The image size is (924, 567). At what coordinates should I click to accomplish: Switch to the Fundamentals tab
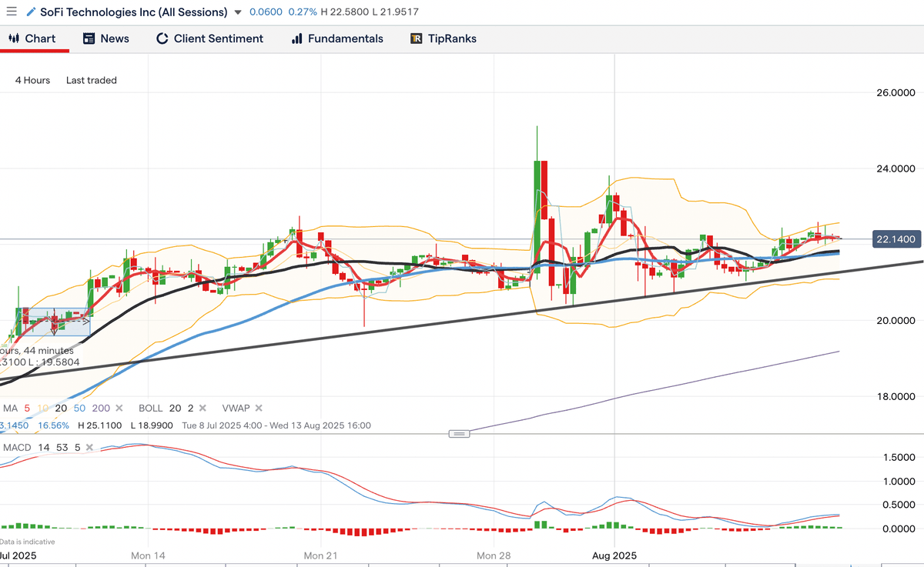coord(336,38)
